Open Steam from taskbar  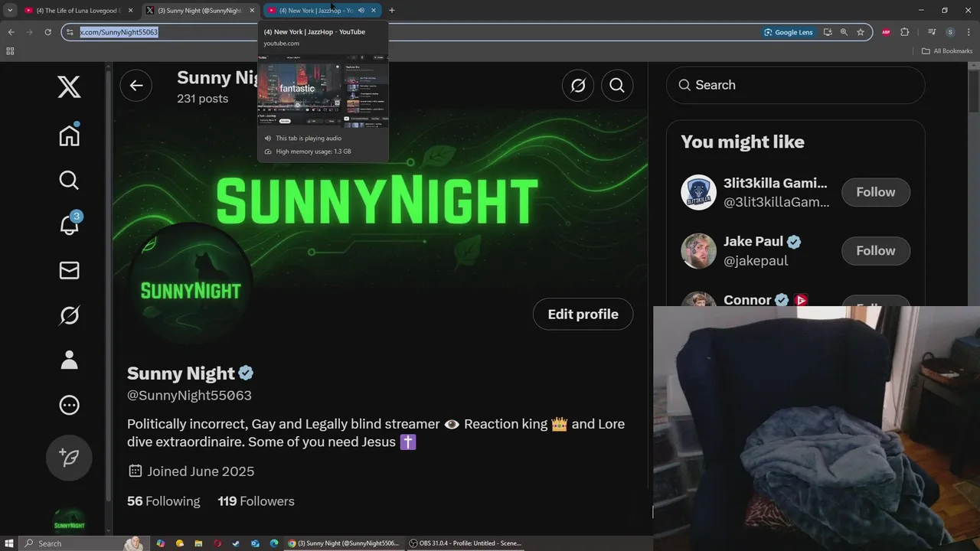coord(236,543)
